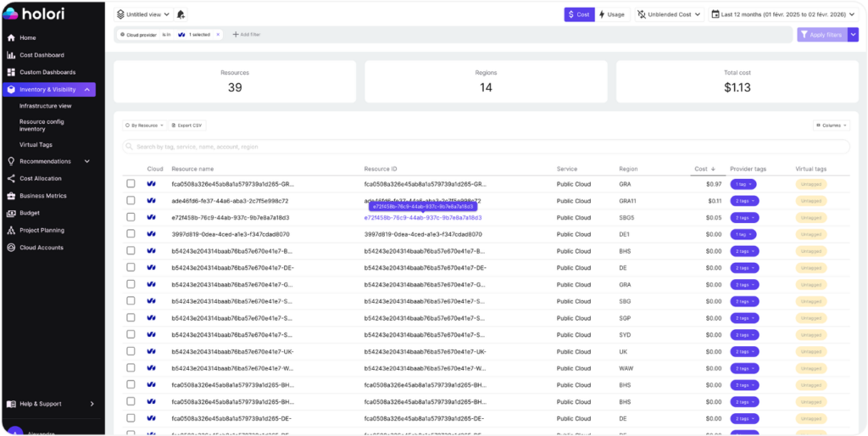The image size is (868, 436).
Task: Open the Last 12 months date range picker
Action: [x=784, y=14]
